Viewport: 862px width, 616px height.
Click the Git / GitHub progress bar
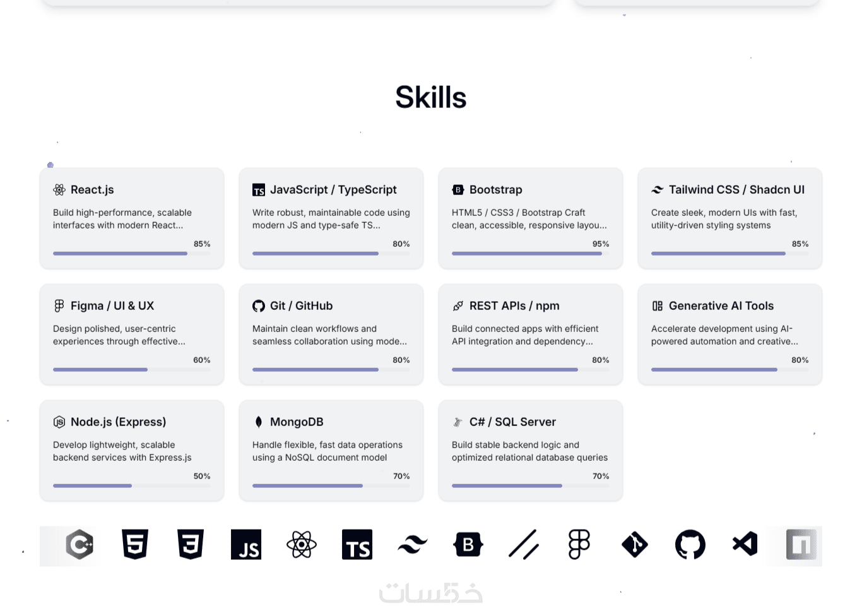(x=331, y=370)
